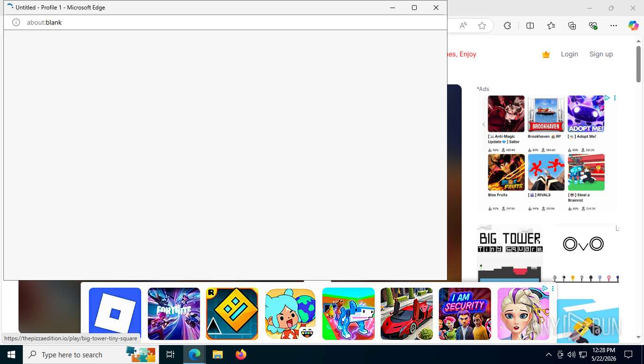Screen dimensions: 644x364
Task: Open the Toca Boca World icon in banner
Action: pyautogui.click(x=290, y=314)
